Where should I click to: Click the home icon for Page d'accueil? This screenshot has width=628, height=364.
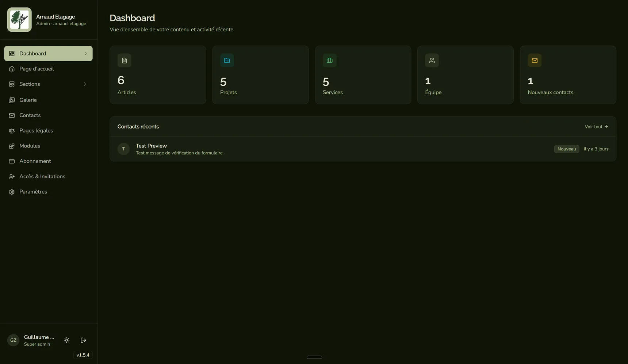(x=12, y=69)
